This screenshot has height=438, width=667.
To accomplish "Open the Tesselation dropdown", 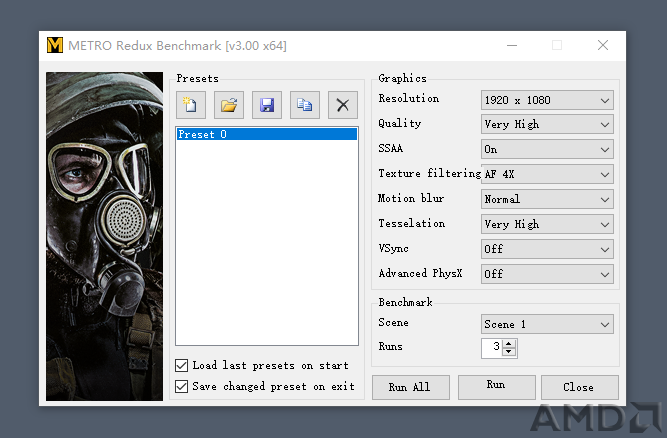I will point(547,224).
